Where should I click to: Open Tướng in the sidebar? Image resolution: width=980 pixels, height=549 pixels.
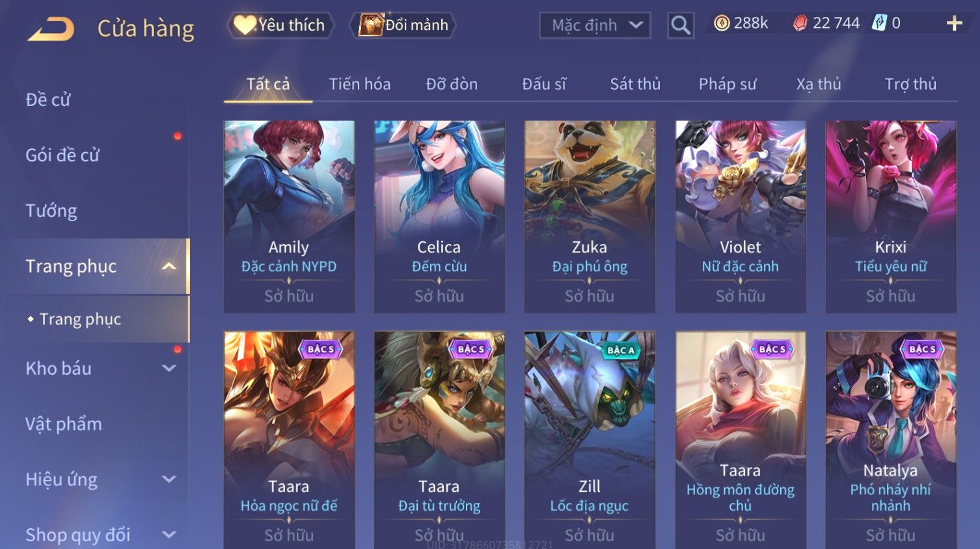pos(51,211)
